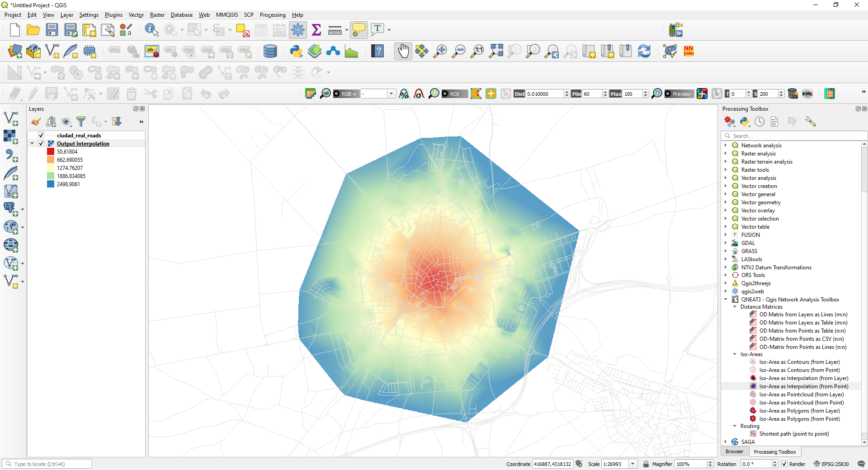
Task: Open the Processing Toolbox options wrench
Action: tap(811, 121)
